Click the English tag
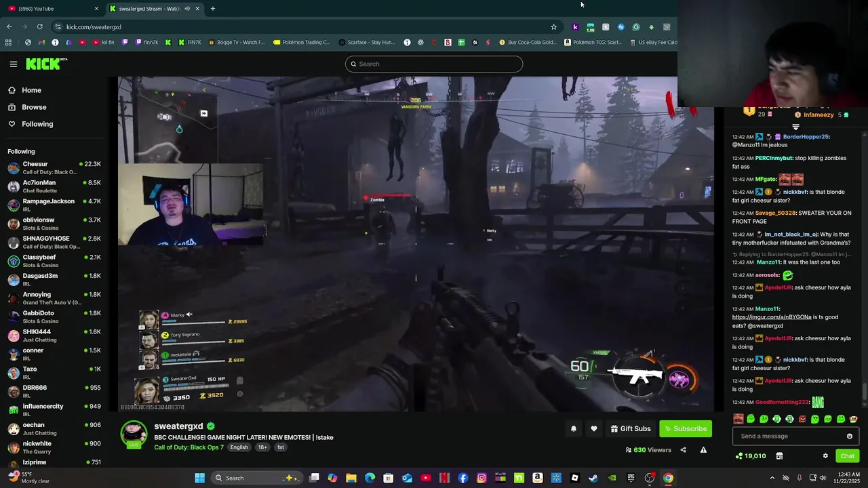Screen dimensions: 868x488 coord(239,447)
